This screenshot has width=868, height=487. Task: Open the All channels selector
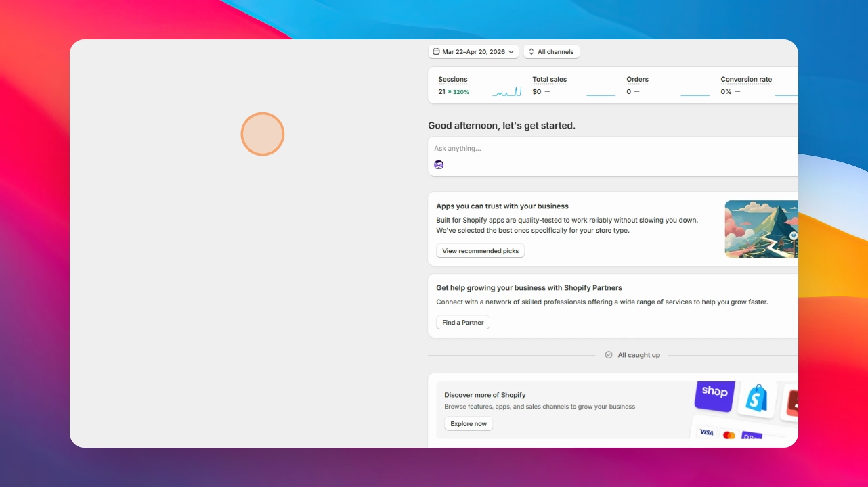coord(551,52)
